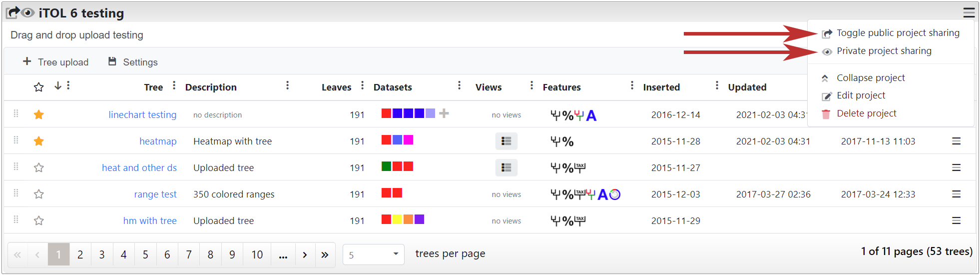Viewport: 980px width, 275px height.
Task: Click the plus icon in linechart testing datasets
Action: coord(444,113)
